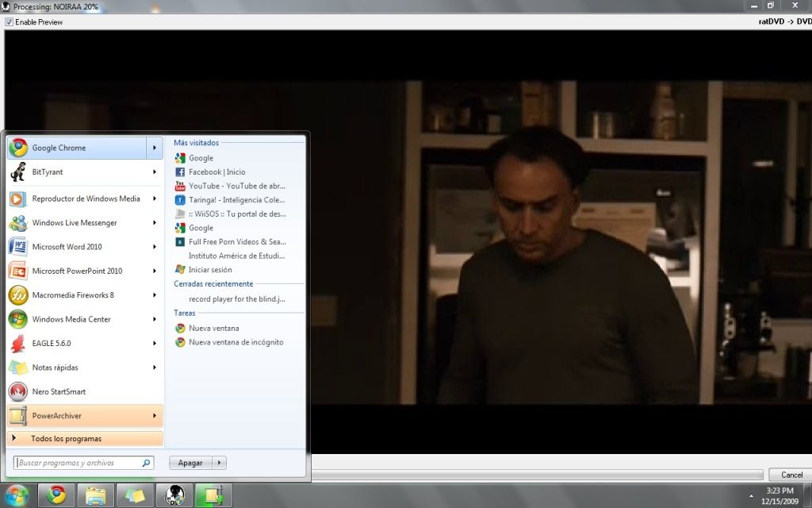
Task: Click the EAGLE 5.6.0 label
Action: (x=52, y=343)
